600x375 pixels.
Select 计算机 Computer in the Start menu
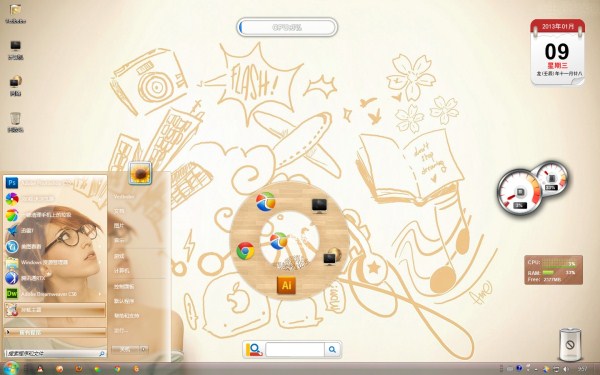(121, 271)
